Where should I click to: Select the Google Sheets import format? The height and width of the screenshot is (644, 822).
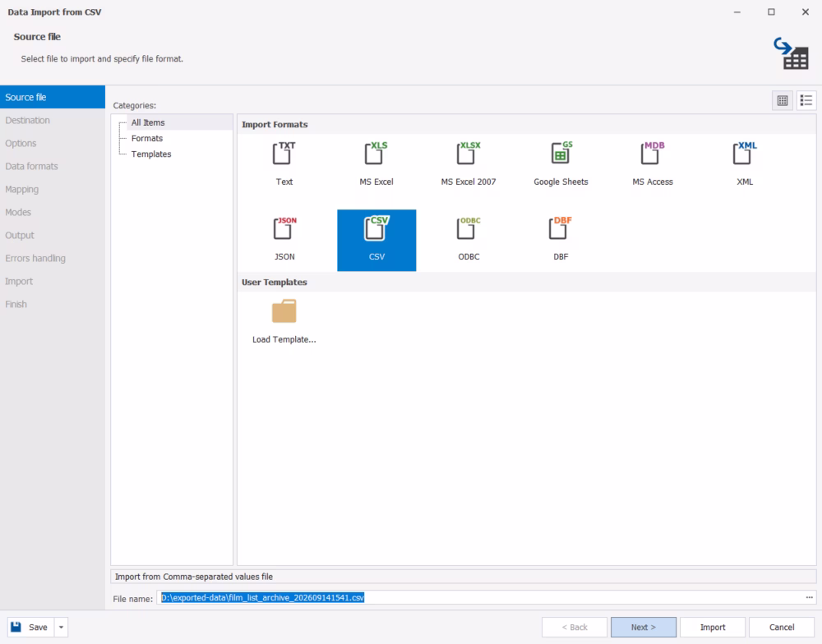561,154
